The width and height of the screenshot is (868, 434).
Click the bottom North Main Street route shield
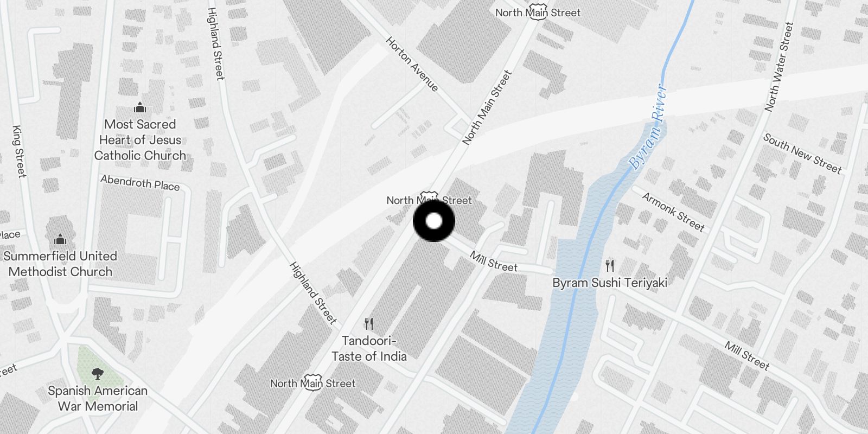(312, 383)
